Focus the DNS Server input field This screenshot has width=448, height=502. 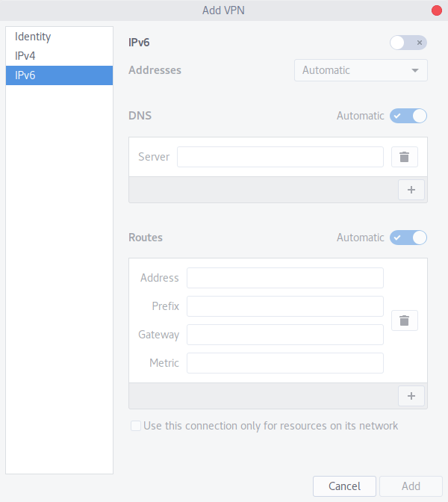[280, 157]
